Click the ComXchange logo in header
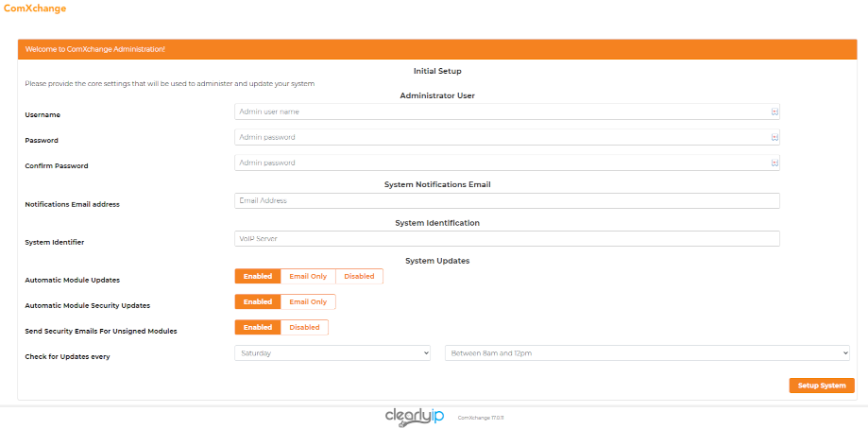Screen dimensions: 868x429 tap(34, 9)
